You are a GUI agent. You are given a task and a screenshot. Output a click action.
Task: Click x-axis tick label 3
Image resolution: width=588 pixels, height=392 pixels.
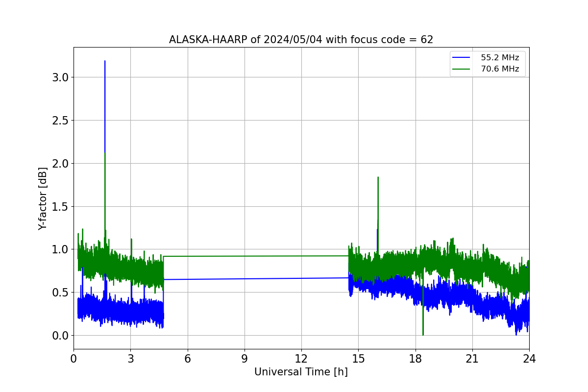click(130, 358)
